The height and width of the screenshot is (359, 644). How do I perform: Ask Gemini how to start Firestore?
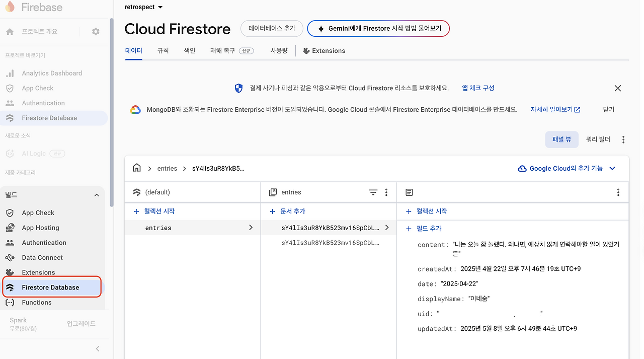(x=378, y=29)
